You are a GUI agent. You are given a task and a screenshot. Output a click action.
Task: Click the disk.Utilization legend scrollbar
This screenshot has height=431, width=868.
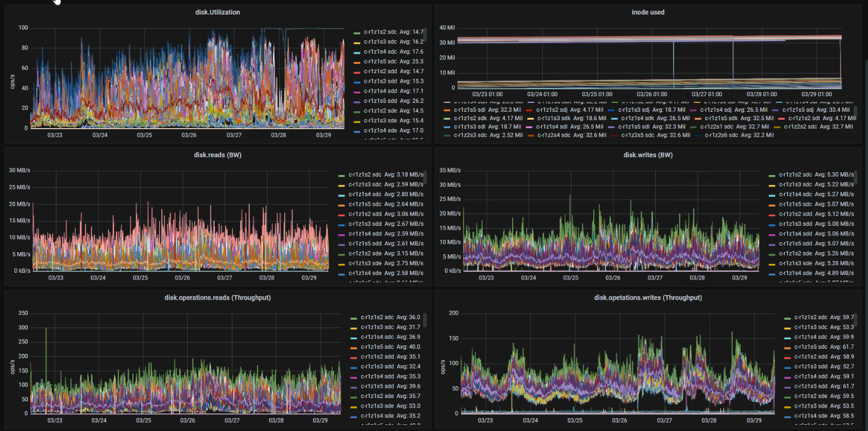425,39
